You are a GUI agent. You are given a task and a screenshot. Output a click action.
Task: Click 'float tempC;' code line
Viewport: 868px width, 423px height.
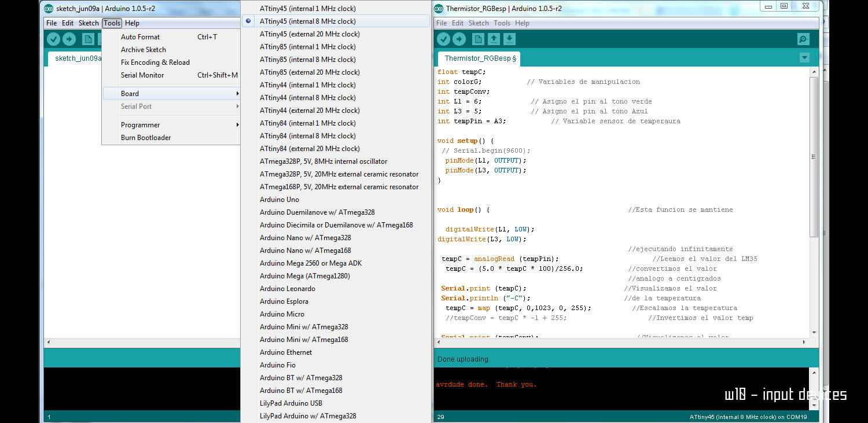pos(462,72)
